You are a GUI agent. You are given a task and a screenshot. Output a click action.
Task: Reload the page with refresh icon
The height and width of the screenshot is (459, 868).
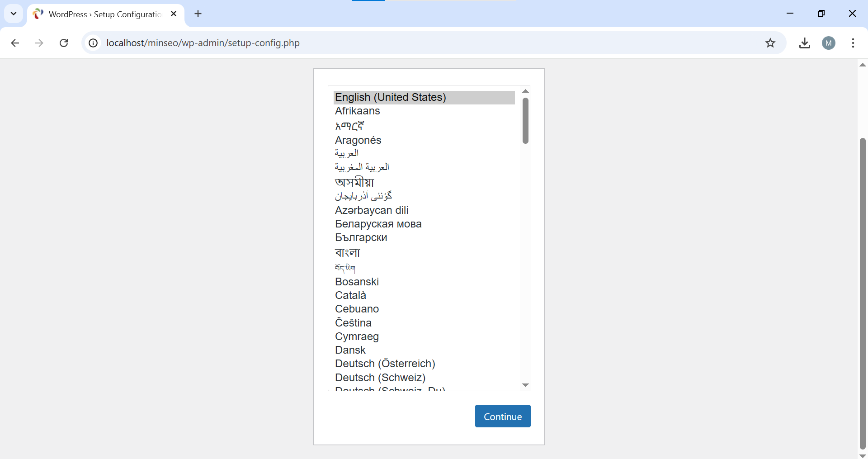[x=64, y=43]
